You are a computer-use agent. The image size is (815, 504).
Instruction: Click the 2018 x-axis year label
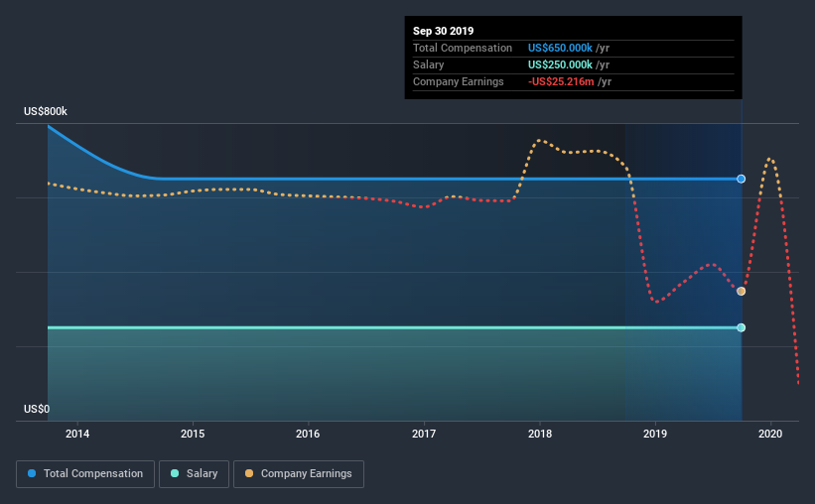(x=539, y=434)
